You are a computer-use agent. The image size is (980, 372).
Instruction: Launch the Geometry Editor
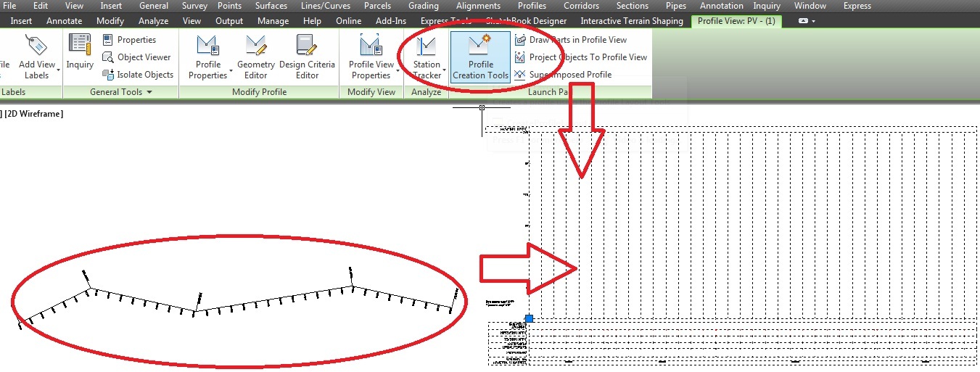(x=256, y=57)
